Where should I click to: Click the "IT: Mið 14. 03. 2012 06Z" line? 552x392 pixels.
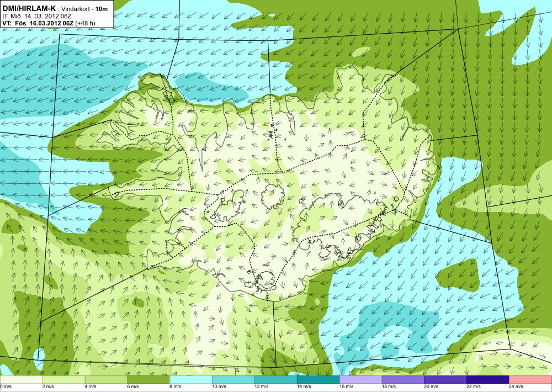click(x=38, y=16)
